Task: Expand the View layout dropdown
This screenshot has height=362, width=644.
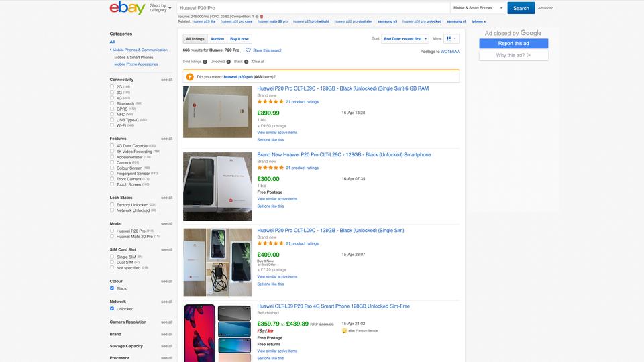Action: [x=451, y=39]
